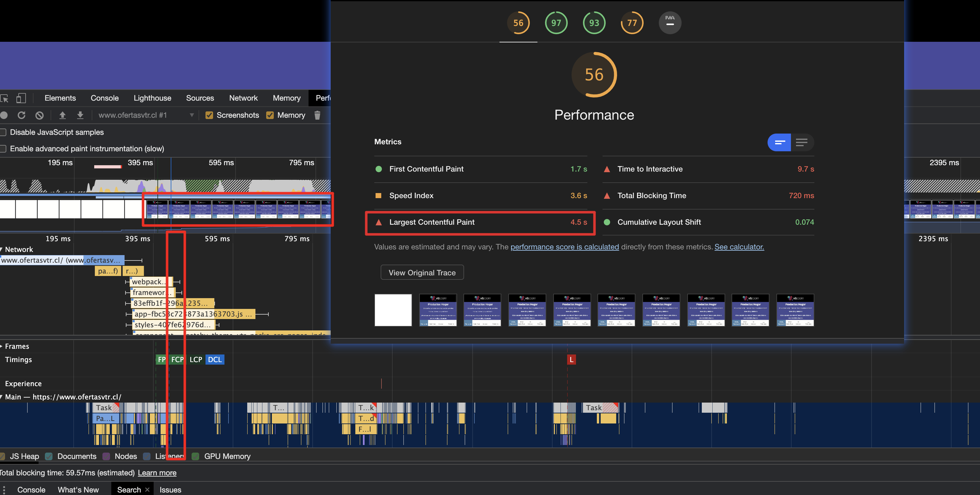Switch to the Sources tab

coord(200,98)
